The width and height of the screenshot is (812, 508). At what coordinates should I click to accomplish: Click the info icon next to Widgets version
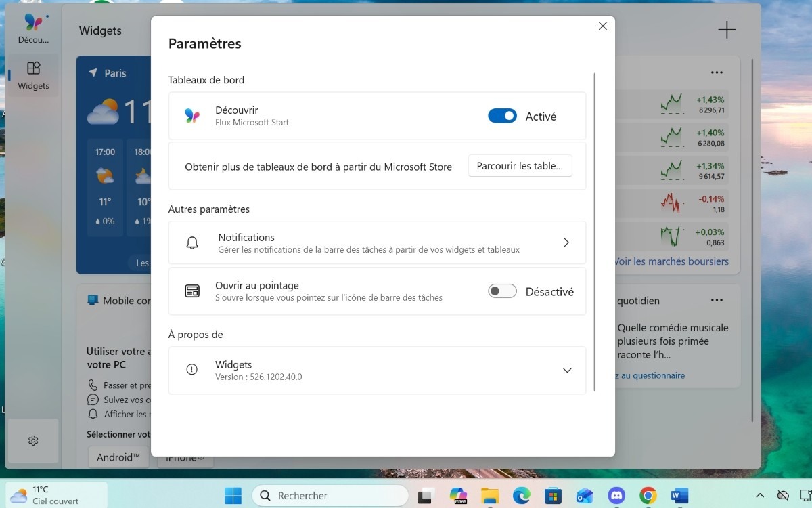point(191,369)
